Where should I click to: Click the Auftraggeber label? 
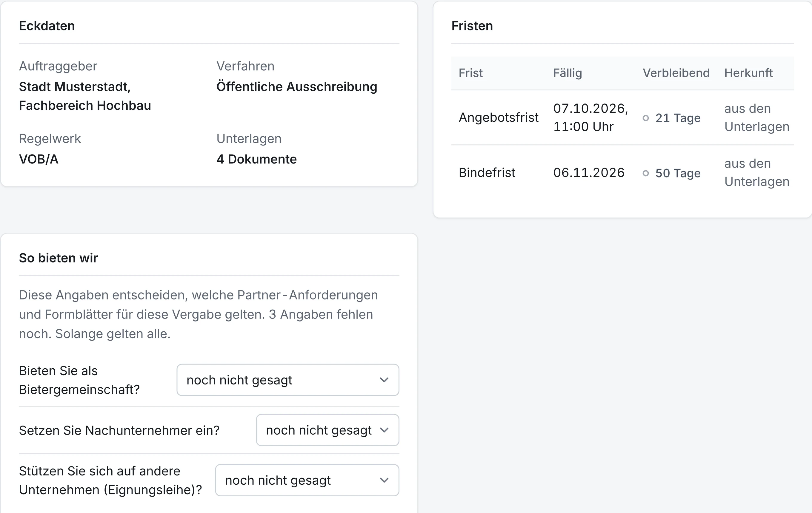58,66
